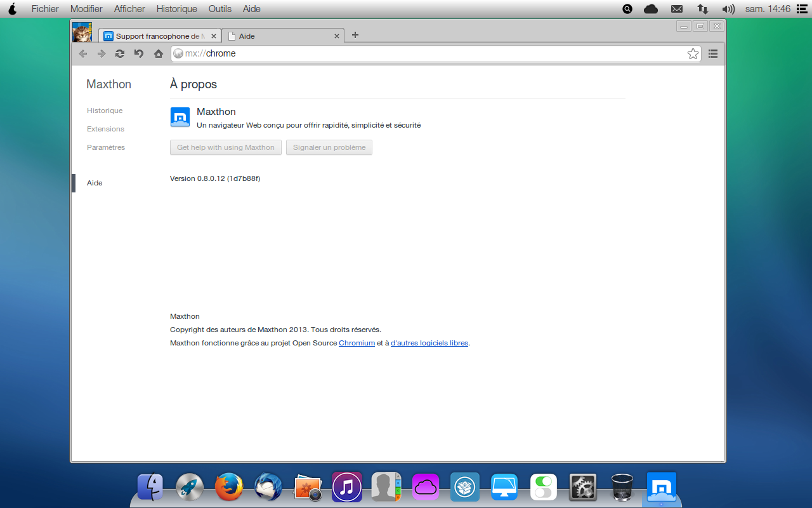Reload the page with refresh icon
812x508 pixels.
click(120, 54)
